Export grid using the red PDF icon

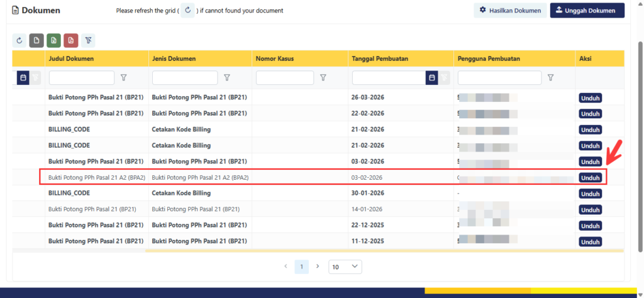click(x=70, y=40)
